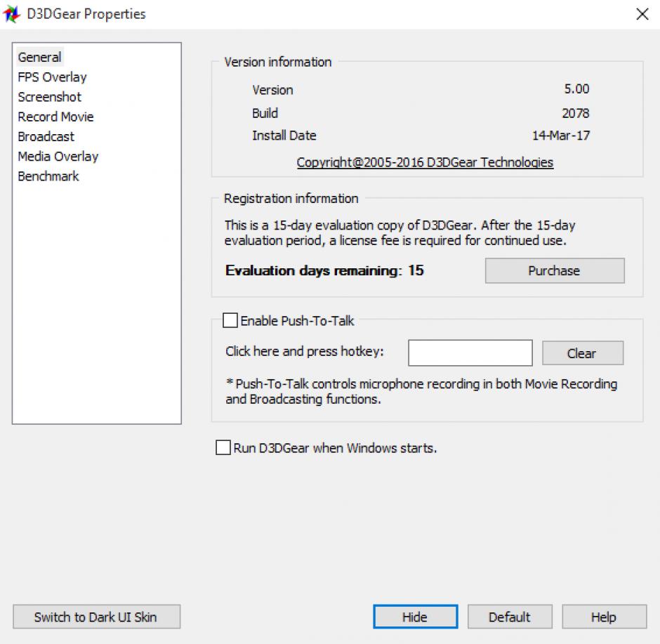Click the Purchase button

555,270
